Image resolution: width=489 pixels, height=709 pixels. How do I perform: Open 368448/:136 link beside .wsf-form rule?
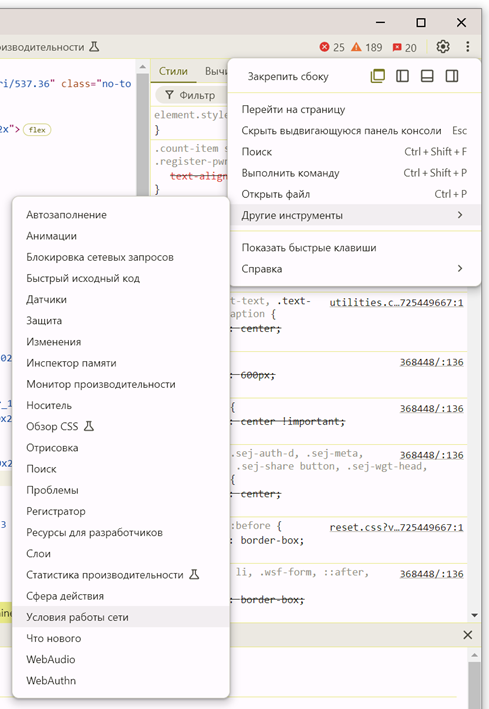432,574
